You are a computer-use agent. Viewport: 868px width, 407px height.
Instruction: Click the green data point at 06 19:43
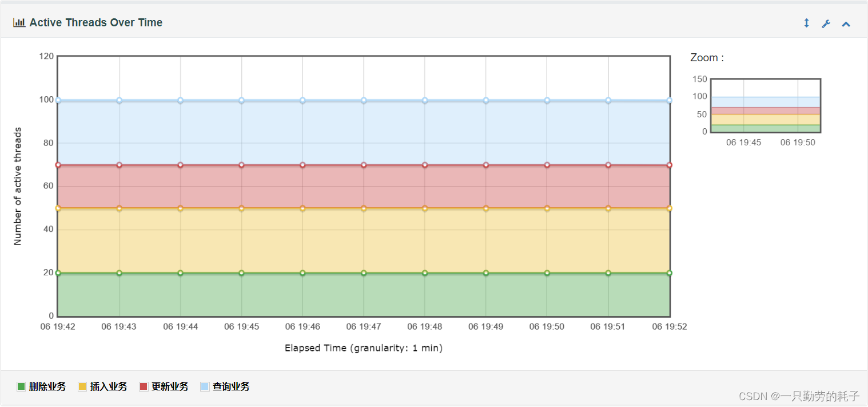tap(119, 273)
